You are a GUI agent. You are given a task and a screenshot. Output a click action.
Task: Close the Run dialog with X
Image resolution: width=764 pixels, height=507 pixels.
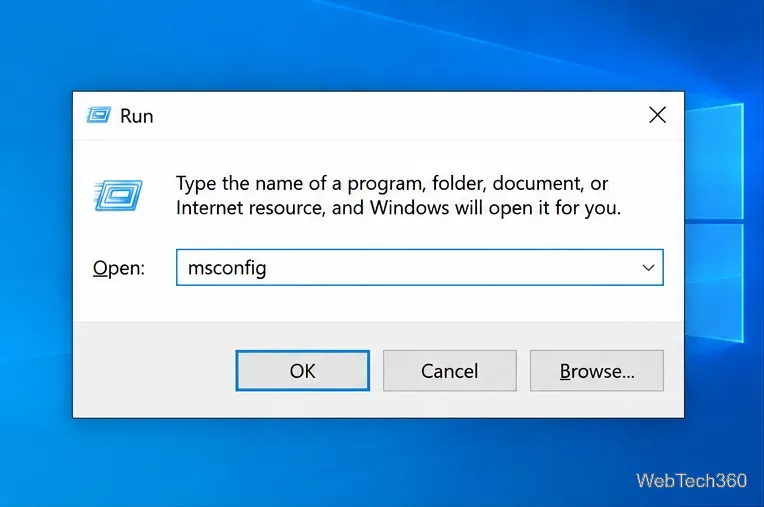pyautogui.click(x=657, y=115)
